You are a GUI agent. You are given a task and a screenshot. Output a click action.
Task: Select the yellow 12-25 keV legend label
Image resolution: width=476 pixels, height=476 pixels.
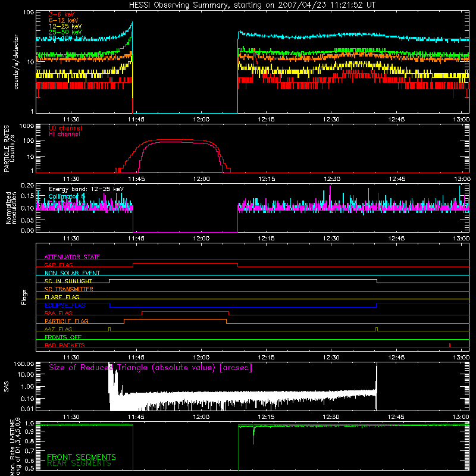coord(65,26)
